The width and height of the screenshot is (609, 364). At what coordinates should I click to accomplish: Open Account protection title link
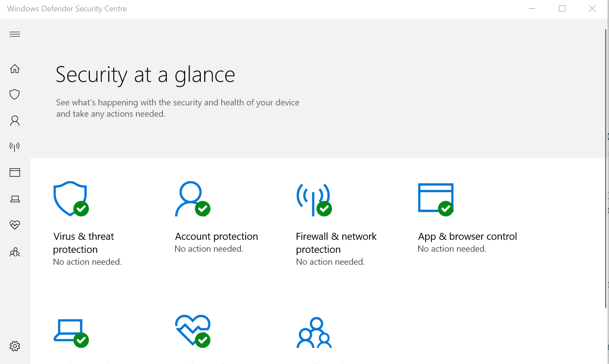217,236
